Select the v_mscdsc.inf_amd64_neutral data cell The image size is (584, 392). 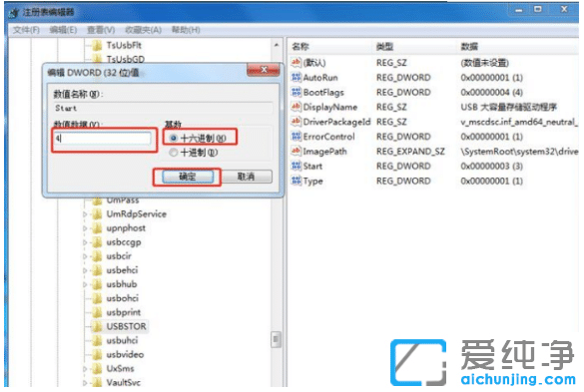pyautogui.click(x=519, y=122)
